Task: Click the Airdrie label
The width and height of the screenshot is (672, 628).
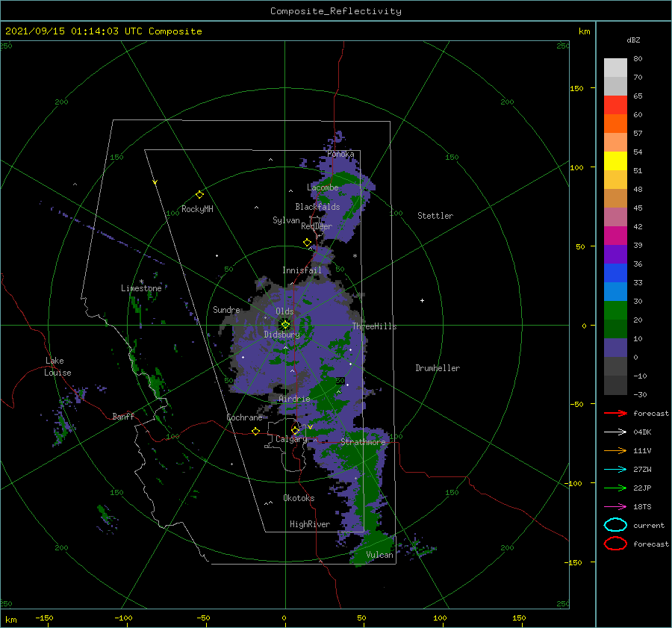Action: (294, 399)
